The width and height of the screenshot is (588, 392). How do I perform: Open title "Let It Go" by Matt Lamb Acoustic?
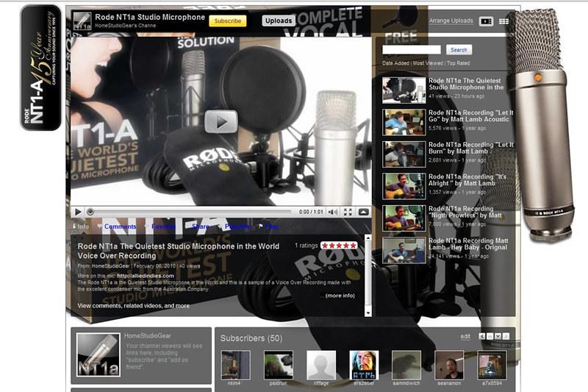tap(470, 116)
